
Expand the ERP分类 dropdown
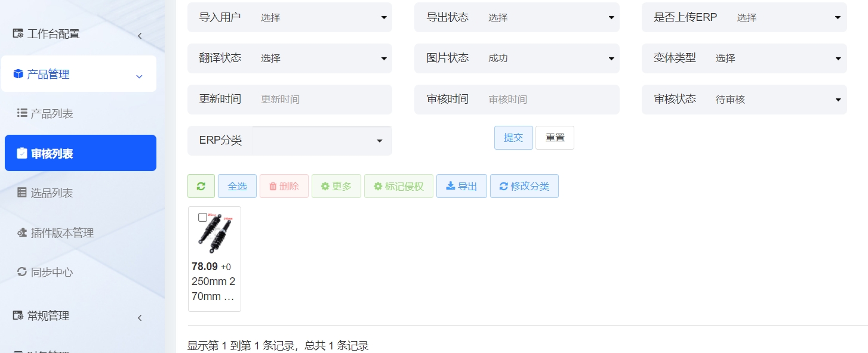(x=321, y=141)
